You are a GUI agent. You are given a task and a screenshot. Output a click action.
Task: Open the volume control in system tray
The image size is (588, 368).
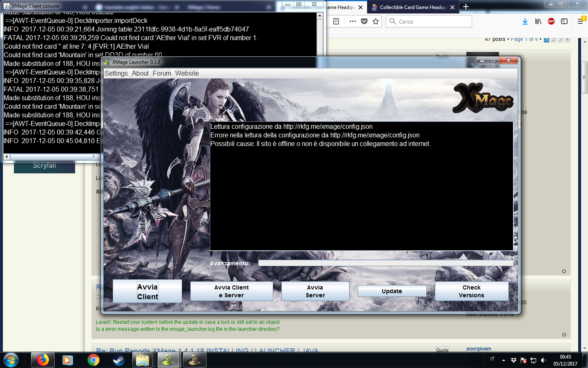543,360
